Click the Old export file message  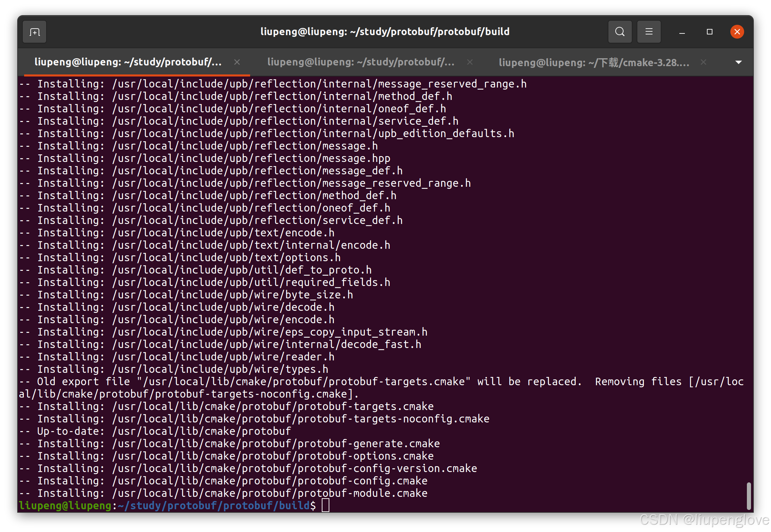(x=381, y=388)
